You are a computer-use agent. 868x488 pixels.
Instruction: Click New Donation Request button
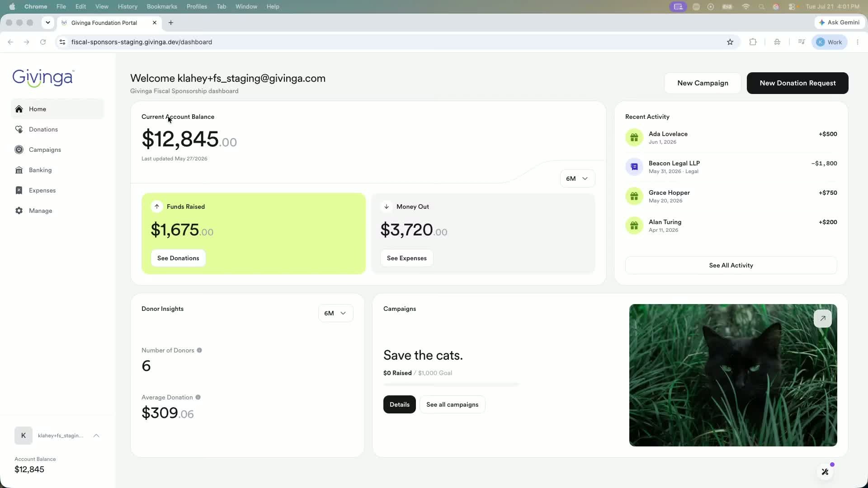(797, 83)
